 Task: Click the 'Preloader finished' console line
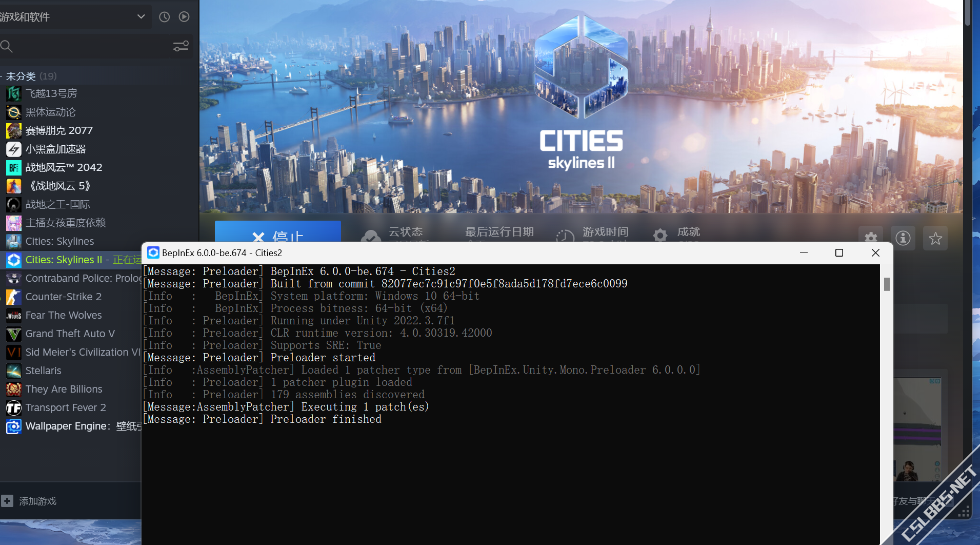coord(263,419)
